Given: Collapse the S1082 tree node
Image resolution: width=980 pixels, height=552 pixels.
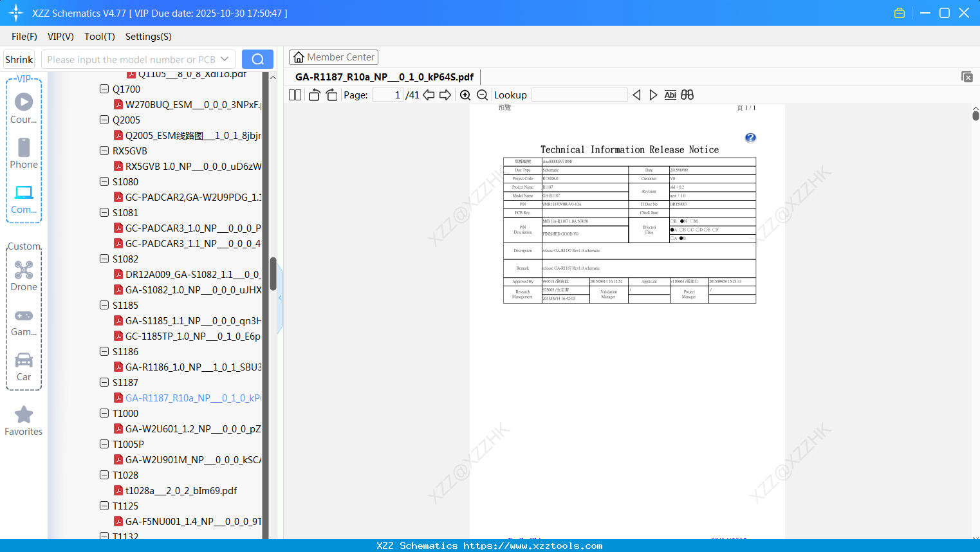Looking at the screenshot, I should coord(104,259).
